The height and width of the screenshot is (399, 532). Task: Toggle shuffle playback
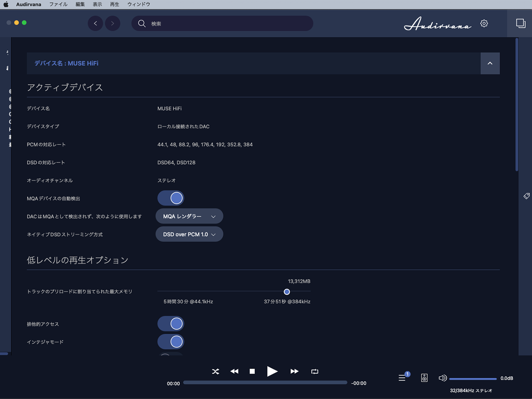coord(215,371)
